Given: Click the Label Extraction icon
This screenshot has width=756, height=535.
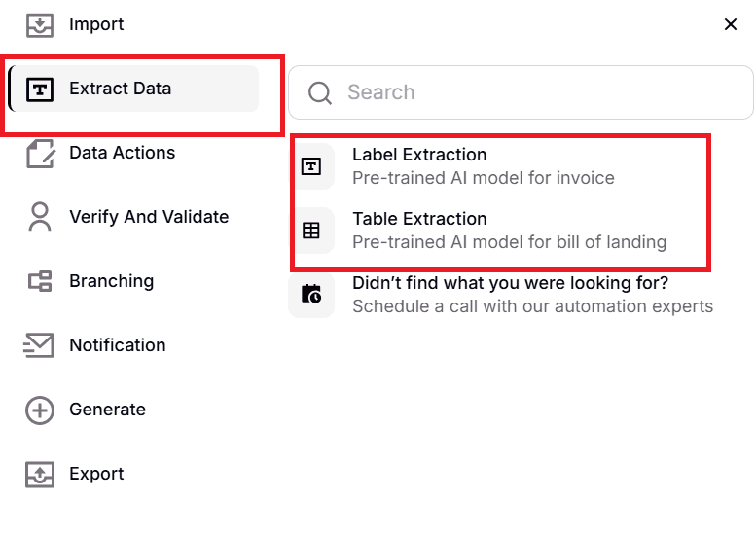Looking at the screenshot, I should point(311,166).
